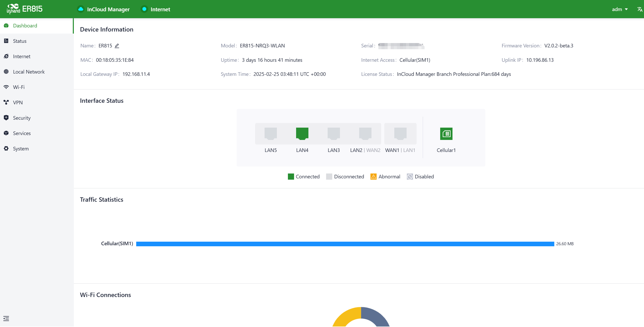This screenshot has height=327, width=644.
Task: Select Local Network in sidebar
Action: [x=29, y=72]
